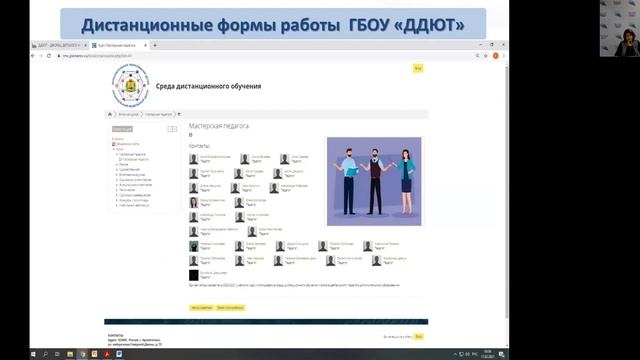The height and width of the screenshot is (360, 640).
Task: Click the grey navigation block header
Action: point(122,129)
